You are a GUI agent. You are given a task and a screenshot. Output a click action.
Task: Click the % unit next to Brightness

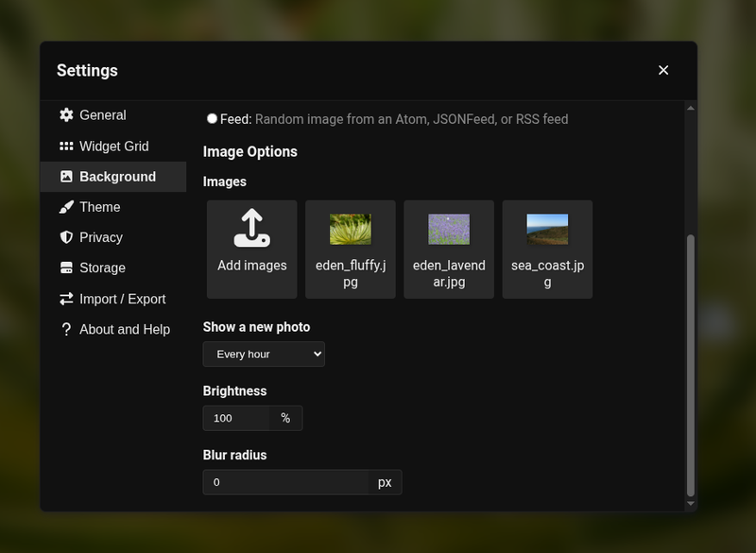coord(285,418)
